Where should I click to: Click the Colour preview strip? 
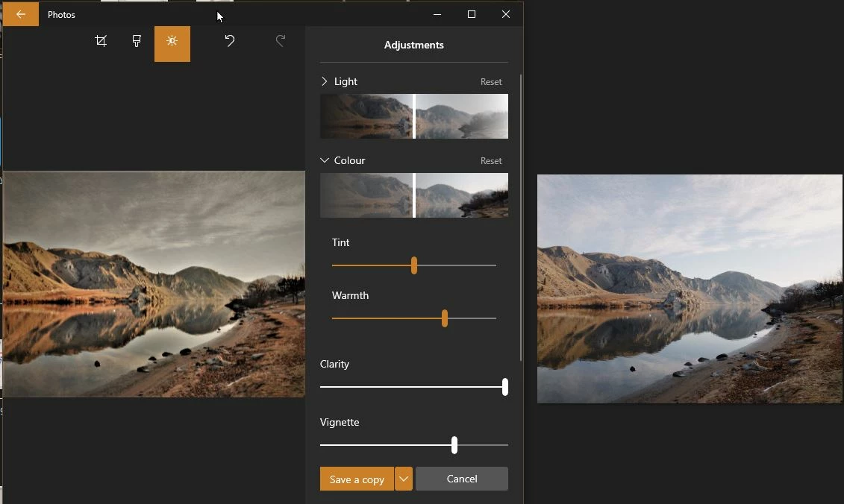414,195
